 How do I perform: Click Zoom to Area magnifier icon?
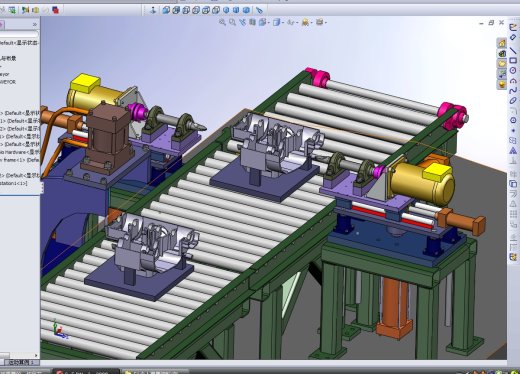[x=232, y=22]
